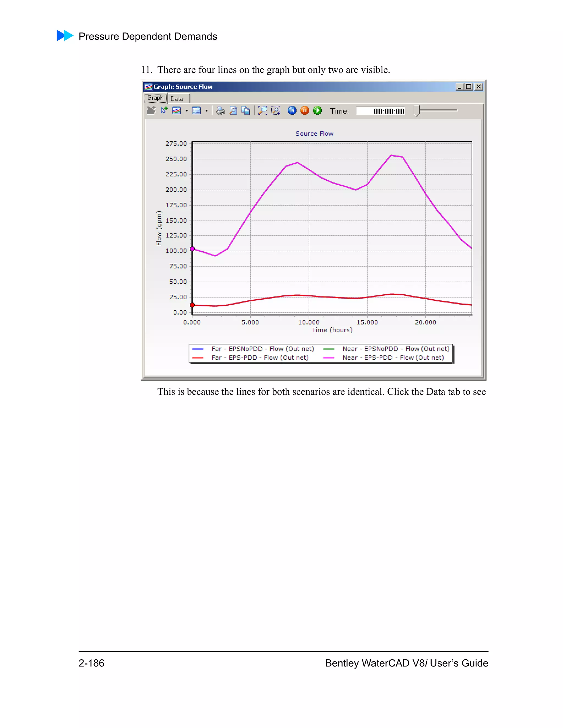Click the Add to Graph Manager icon

coord(151,111)
